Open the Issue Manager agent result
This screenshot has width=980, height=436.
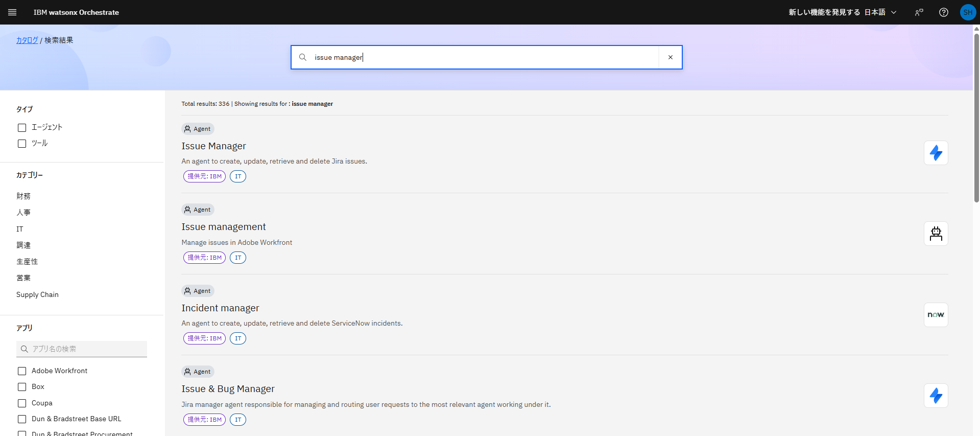click(x=213, y=146)
